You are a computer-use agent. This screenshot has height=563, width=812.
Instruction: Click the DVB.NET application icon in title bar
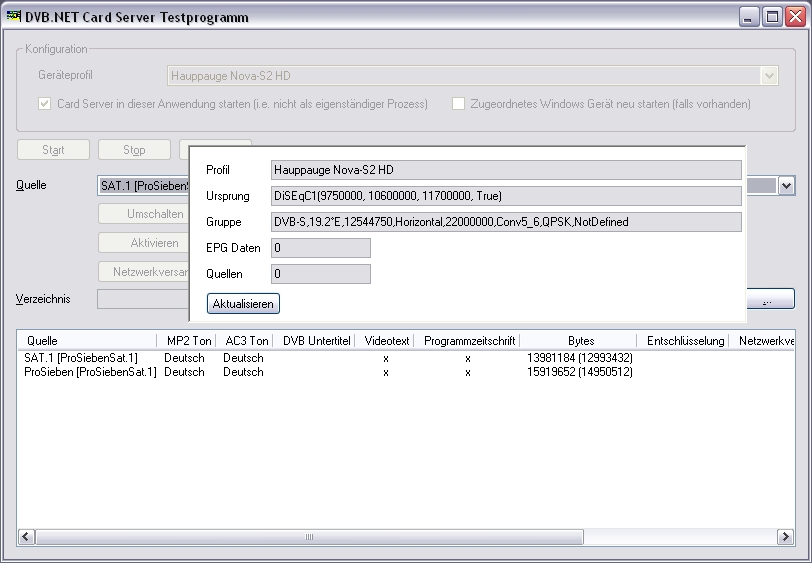(14, 17)
